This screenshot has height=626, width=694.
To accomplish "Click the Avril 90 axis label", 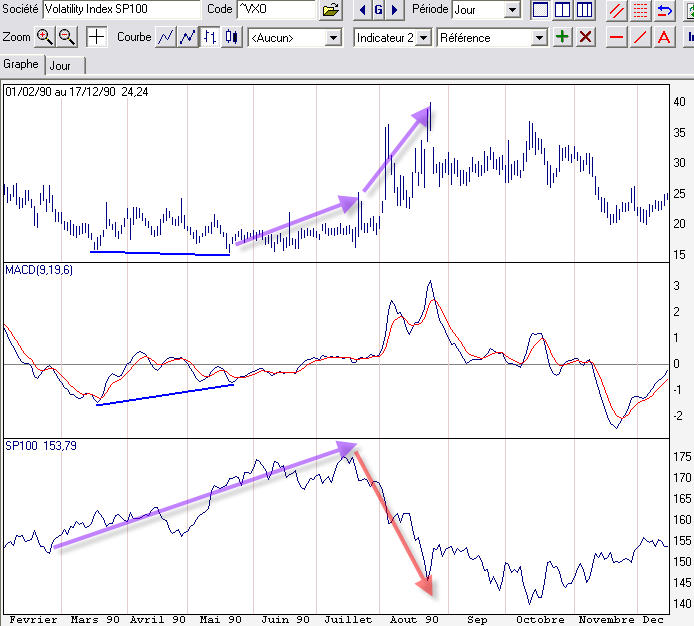I will pyautogui.click(x=157, y=619).
